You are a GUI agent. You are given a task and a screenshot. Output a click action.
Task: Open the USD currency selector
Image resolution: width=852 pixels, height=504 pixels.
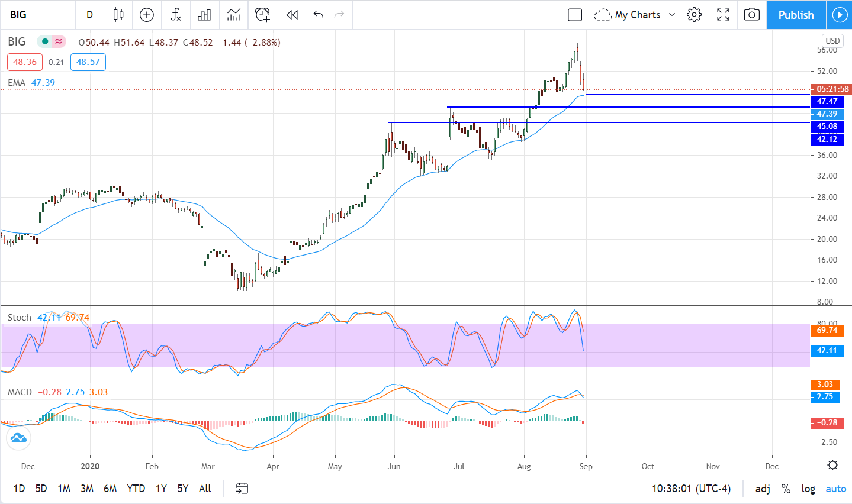coord(832,41)
